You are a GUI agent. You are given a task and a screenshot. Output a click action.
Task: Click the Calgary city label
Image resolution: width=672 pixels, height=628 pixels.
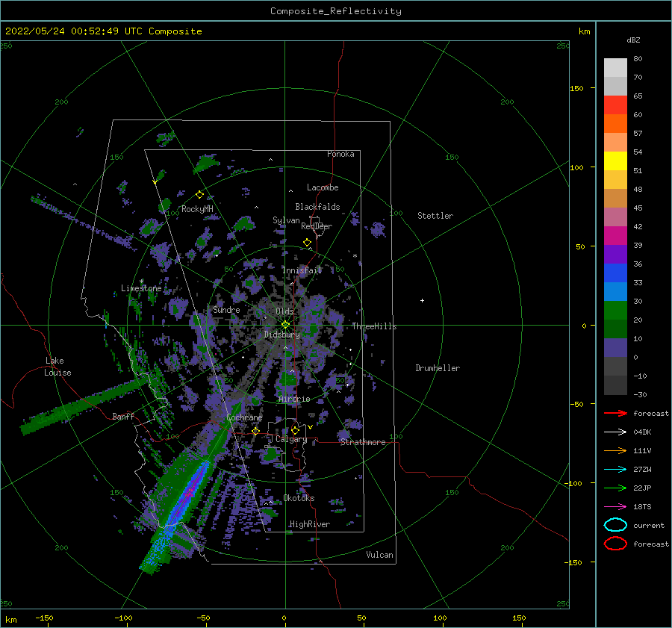(x=291, y=439)
